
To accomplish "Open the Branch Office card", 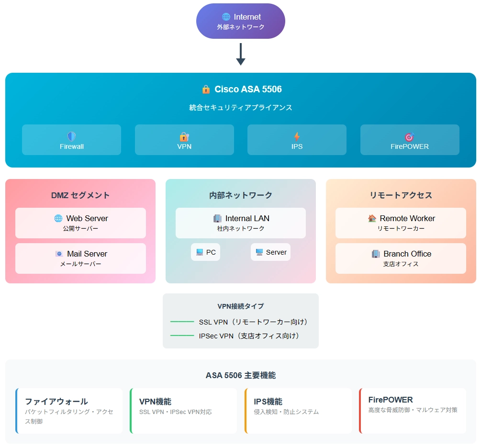I will pos(401,258).
